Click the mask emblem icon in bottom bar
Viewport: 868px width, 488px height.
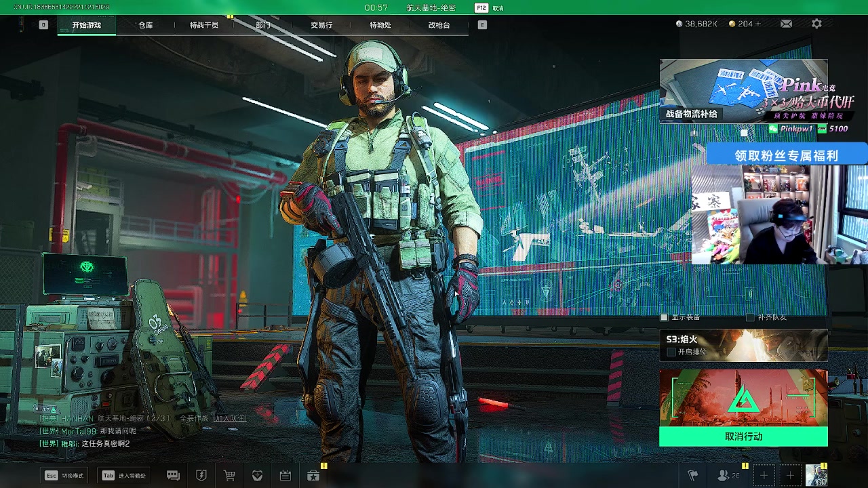tap(257, 476)
